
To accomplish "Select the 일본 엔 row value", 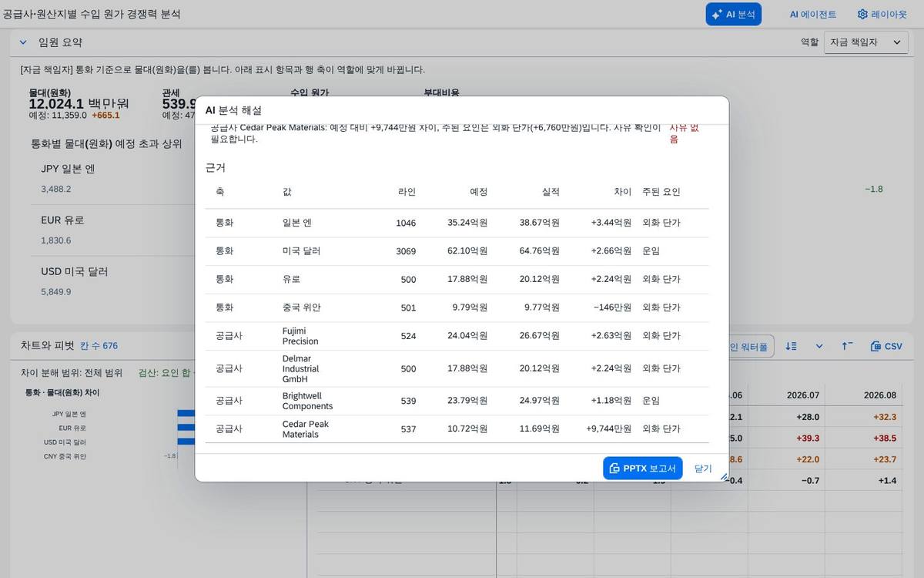I will 296,223.
